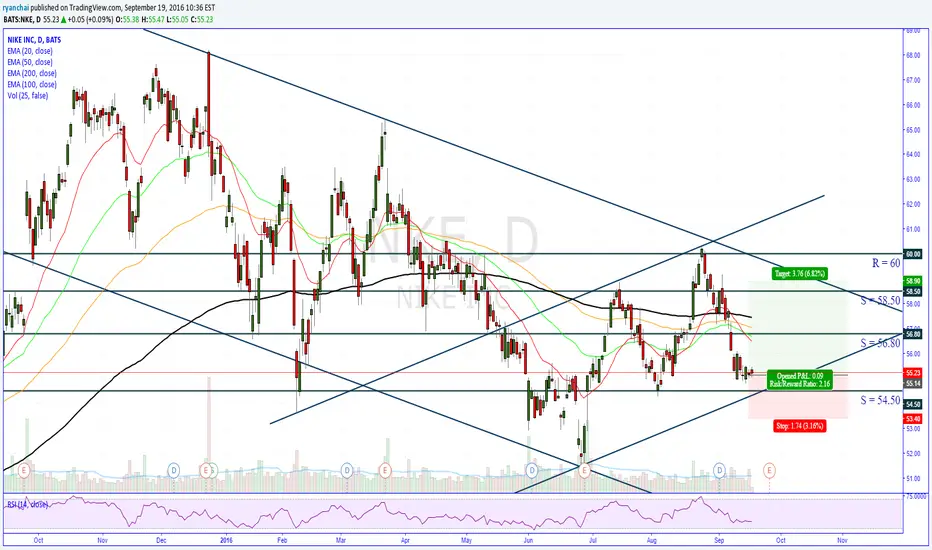The image size is (932, 550).
Task: Select the NIKE INC, D, BATS legend title
Action: click(x=34, y=40)
